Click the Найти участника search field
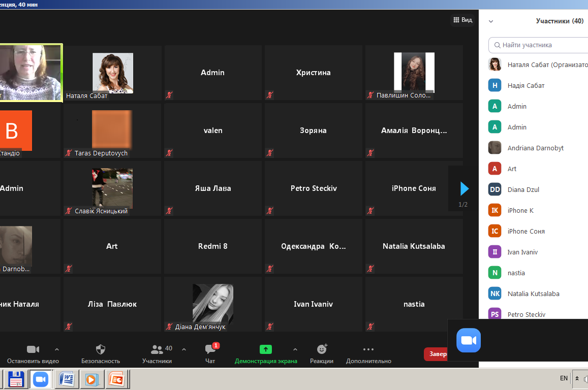 (539, 45)
